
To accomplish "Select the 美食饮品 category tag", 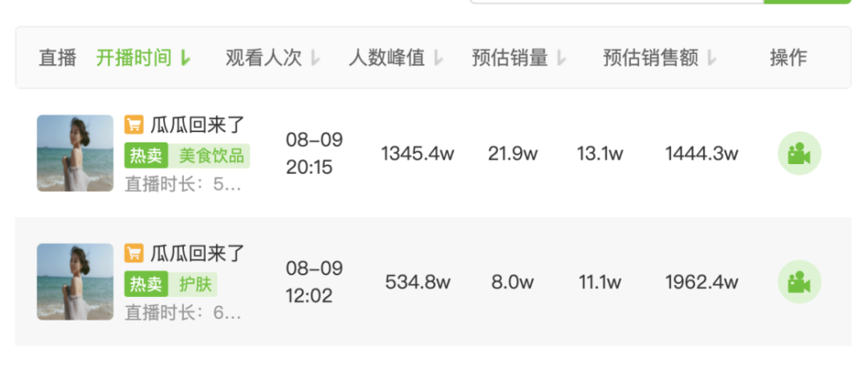I will (x=210, y=156).
